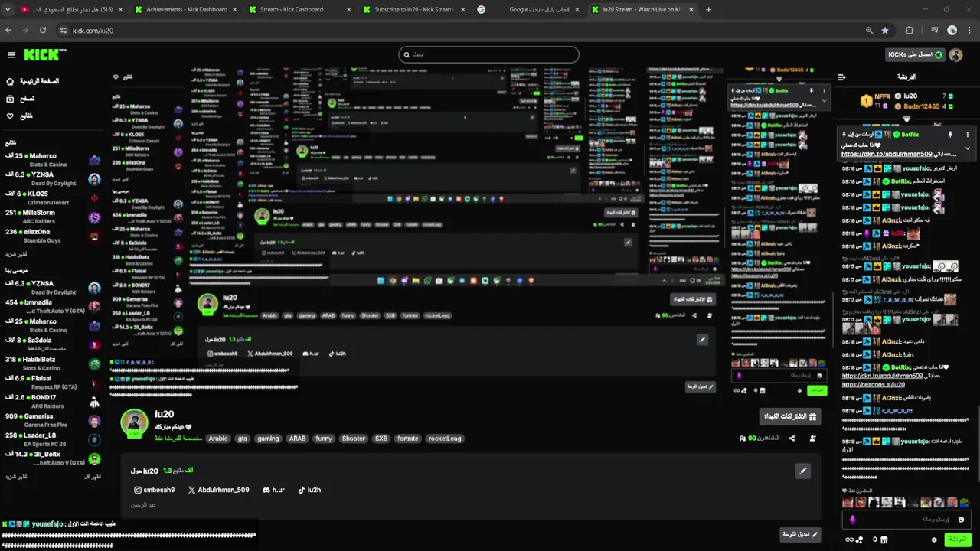
Task: Select the gaming tag
Action: coord(268,439)
